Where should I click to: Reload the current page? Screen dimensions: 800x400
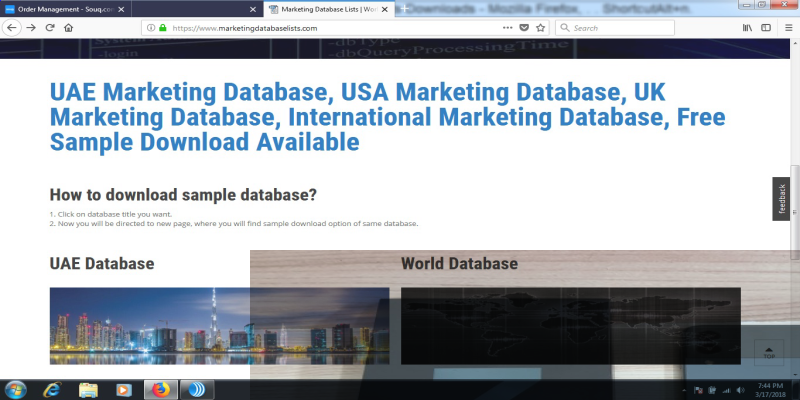(x=50, y=28)
